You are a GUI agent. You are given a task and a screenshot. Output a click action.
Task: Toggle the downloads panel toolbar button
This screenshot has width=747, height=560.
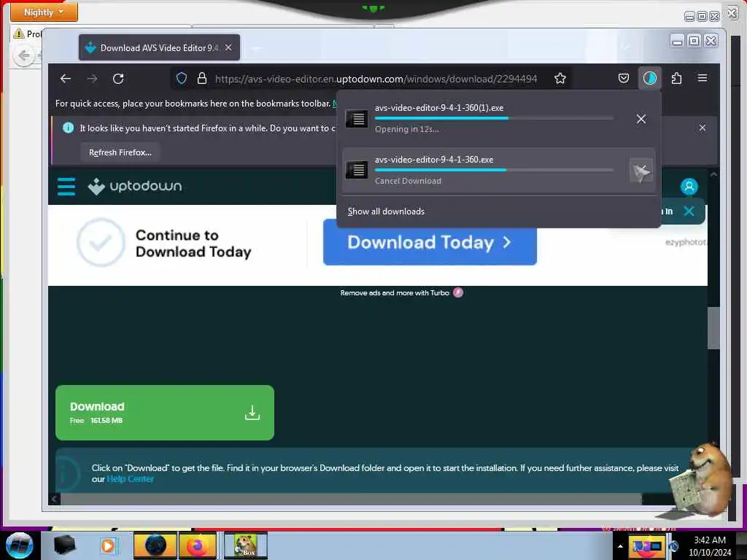(x=650, y=78)
